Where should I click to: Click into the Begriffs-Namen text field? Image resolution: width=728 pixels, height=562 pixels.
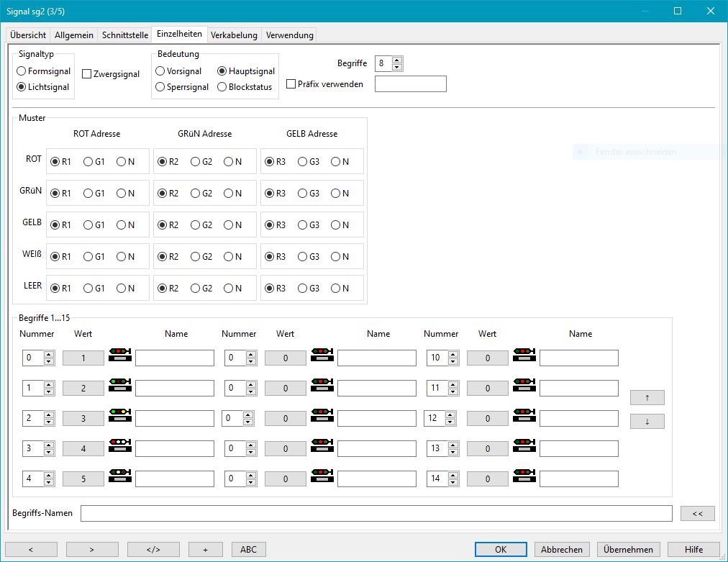376,513
